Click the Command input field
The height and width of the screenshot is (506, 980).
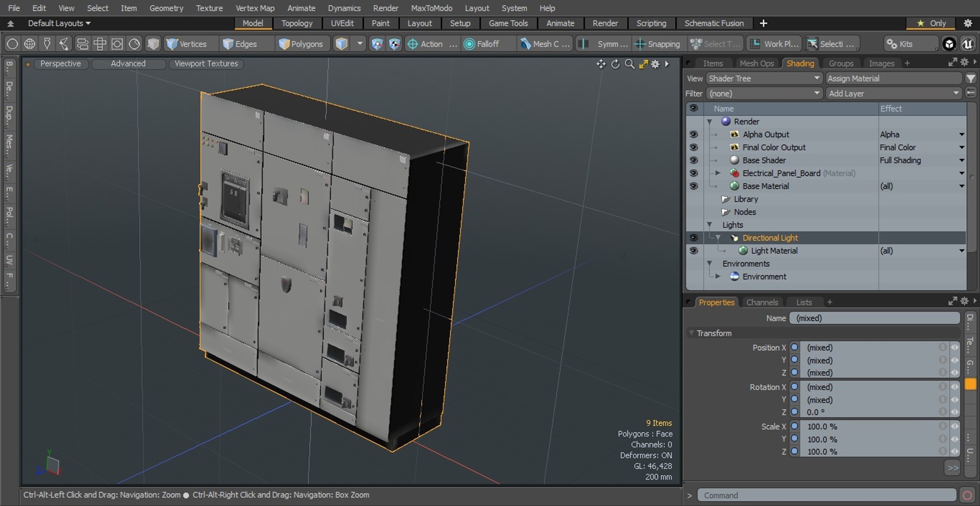coord(827,495)
